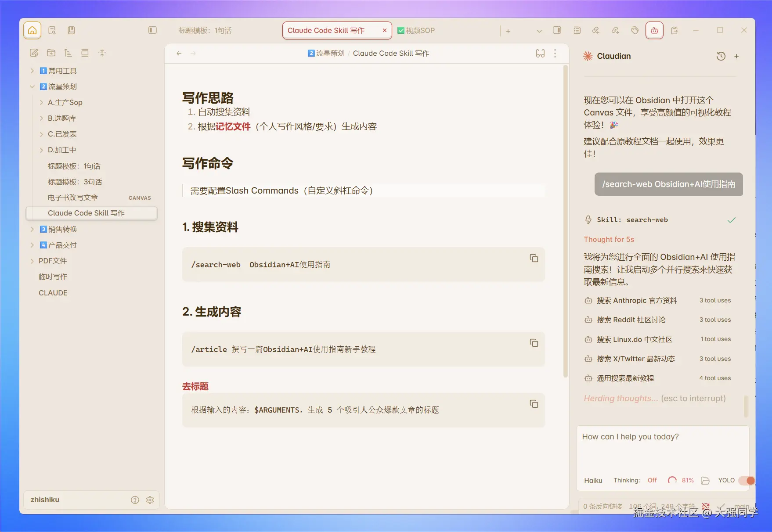Open the Claudian robot assistant icon in toolbar

pyautogui.click(x=654, y=30)
